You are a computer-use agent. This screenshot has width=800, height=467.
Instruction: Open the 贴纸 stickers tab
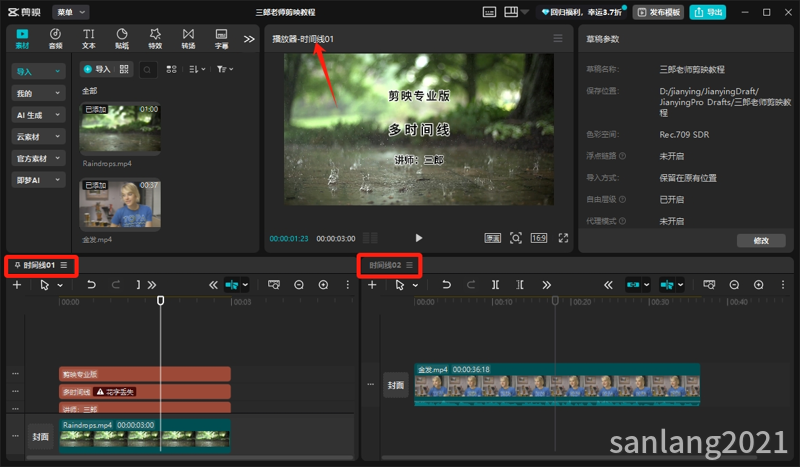(122, 38)
